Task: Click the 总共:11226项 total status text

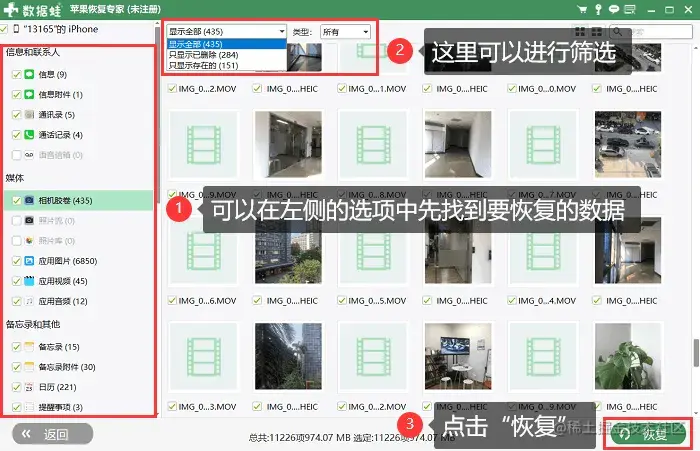Action: (x=300, y=438)
